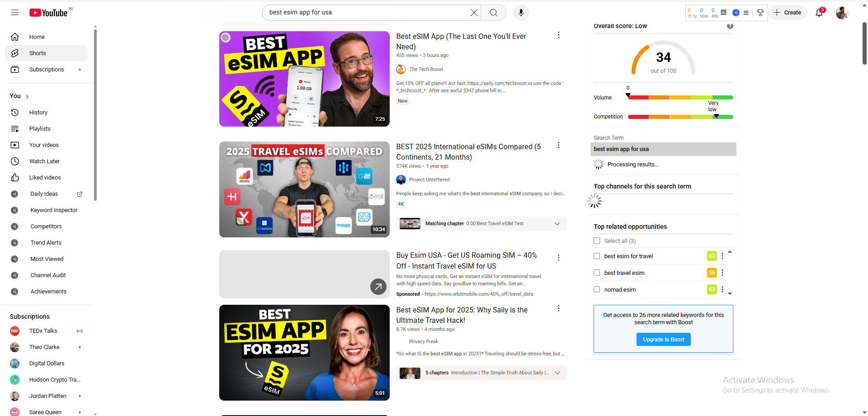Toggle the Select all (3) checkbox
The height and width of the screenshot is (416, 868).
point(597,241)
